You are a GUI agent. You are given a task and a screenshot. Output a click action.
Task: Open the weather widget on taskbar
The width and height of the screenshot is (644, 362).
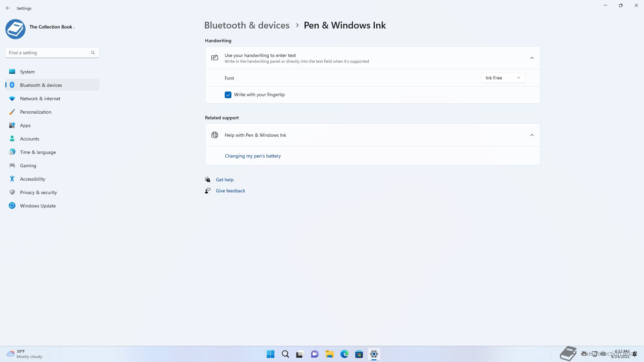point(24,354)
